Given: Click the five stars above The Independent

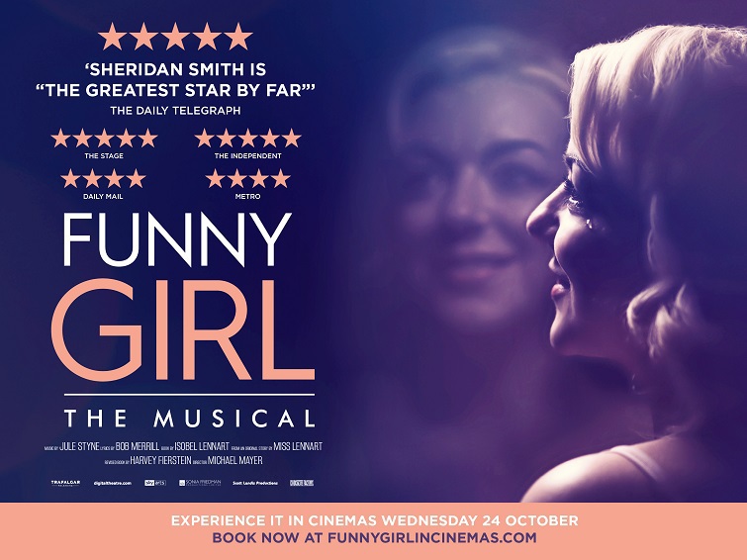Looking at the screenshot, I should click(247, 138).
